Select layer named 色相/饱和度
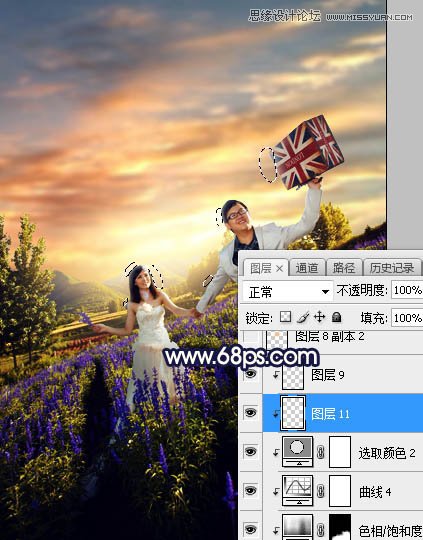This screenshot has height=540, width=423. pos(391,531)
